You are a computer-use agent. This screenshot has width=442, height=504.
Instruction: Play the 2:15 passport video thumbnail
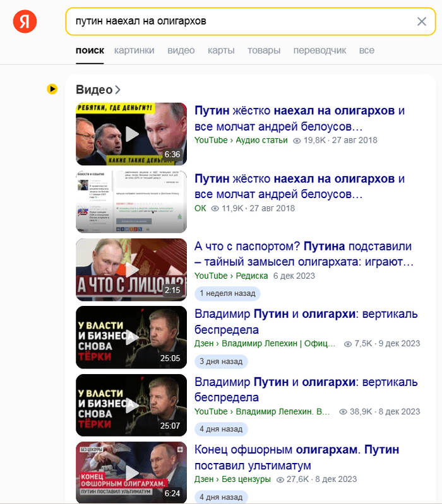coord(131,270)
